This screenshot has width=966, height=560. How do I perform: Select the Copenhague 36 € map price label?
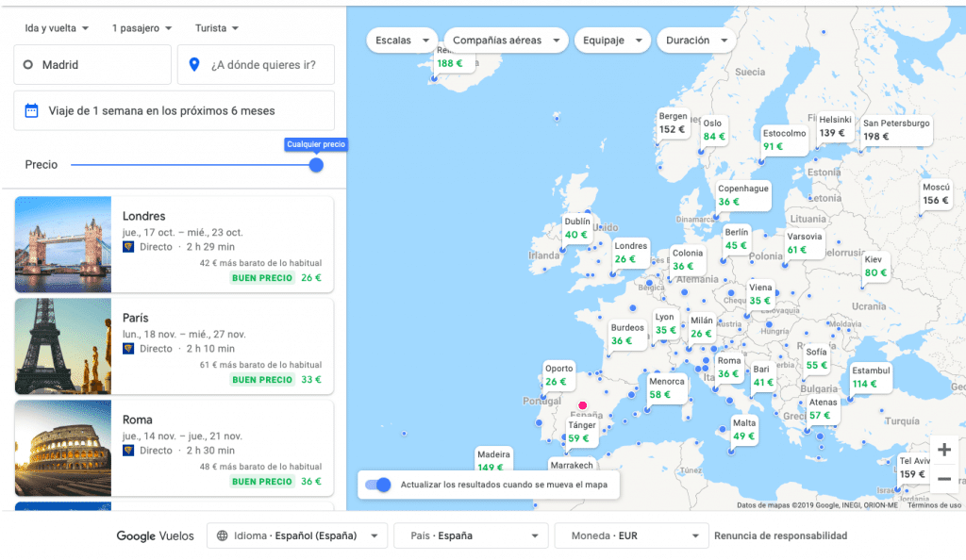point(743,196)
